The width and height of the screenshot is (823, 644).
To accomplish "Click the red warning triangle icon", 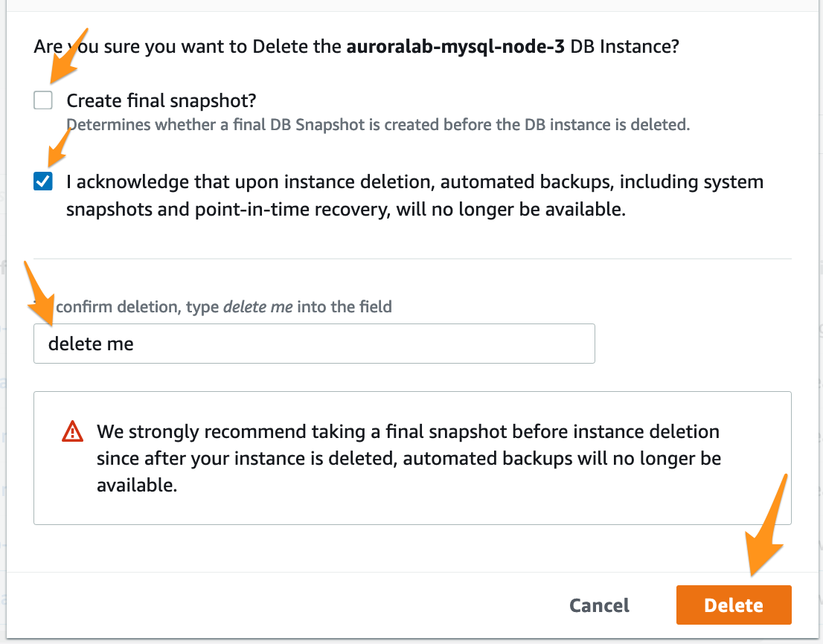I will click(72, 431).
